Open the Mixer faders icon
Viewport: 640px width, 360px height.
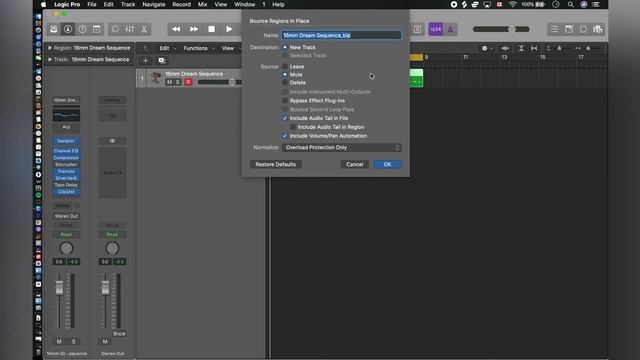tap(129, 29)
